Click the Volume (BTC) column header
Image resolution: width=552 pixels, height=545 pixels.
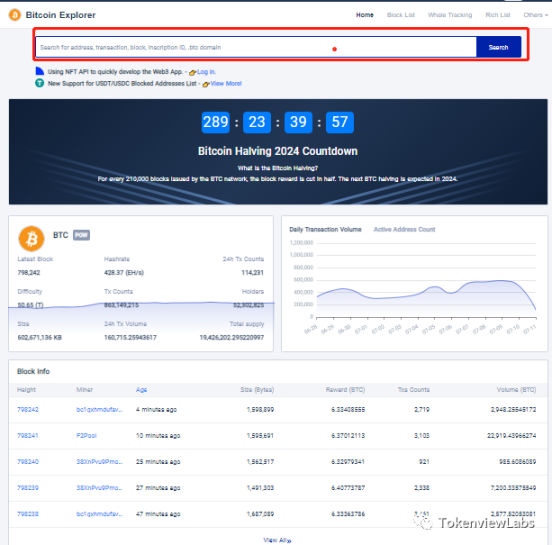516,390
